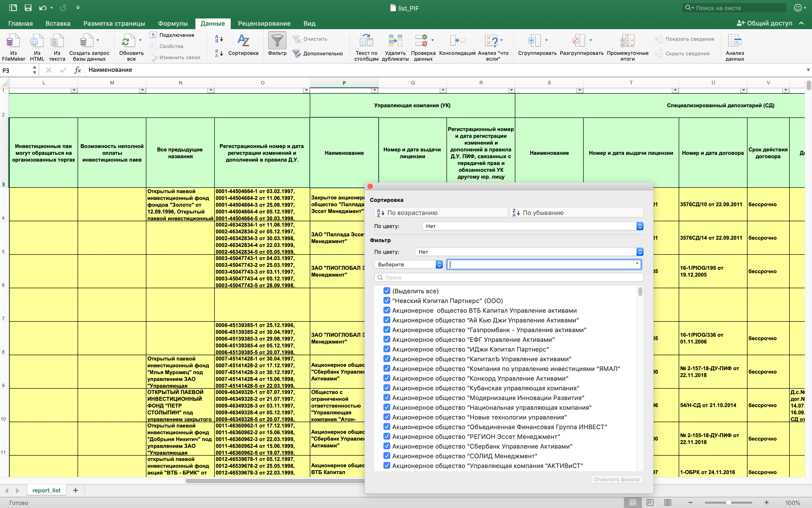The image size is (812, 508).
Task: Open filter arrow on column P
Action: point(375,90)
